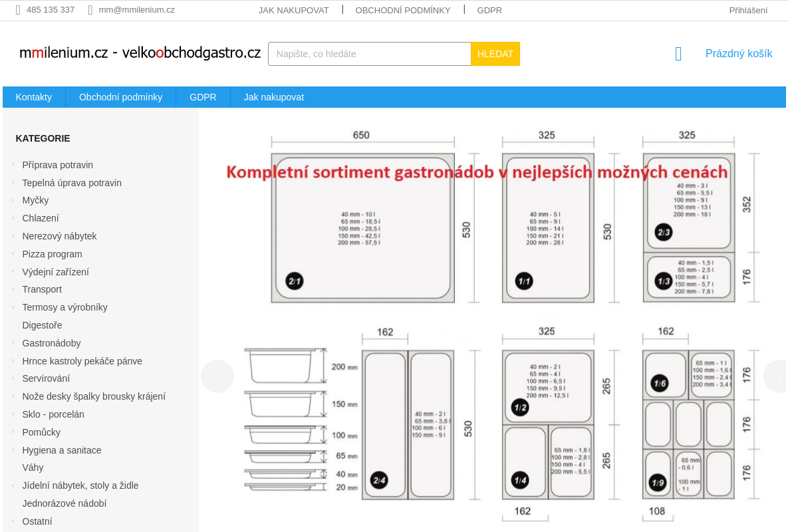Click the right carousel arrow
The image size is (798, 532).
coord(778,376)
